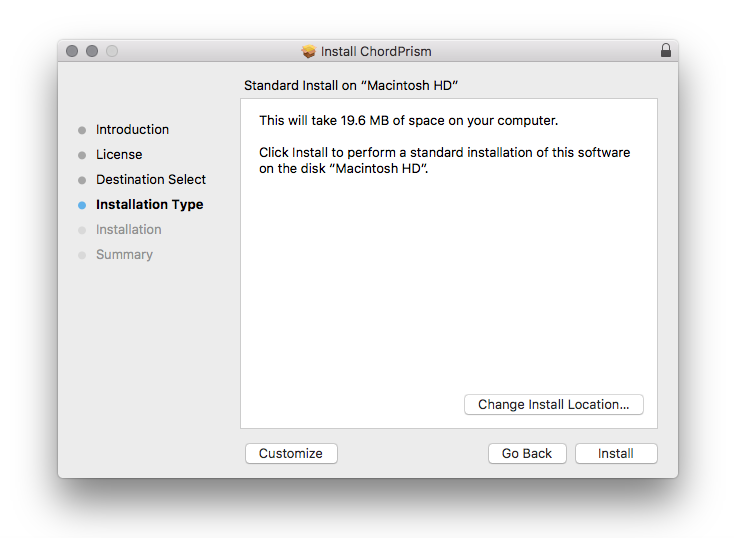Select the Installation Type step label
734x538 pixels.
pyautogui.click(x=149, y=205)
